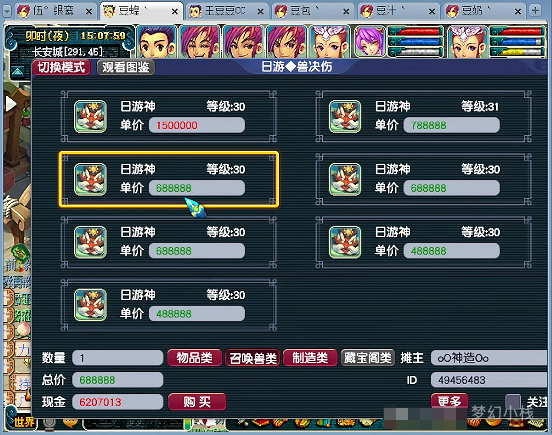Add a new tab with the plus button

(x=535, y=11)
